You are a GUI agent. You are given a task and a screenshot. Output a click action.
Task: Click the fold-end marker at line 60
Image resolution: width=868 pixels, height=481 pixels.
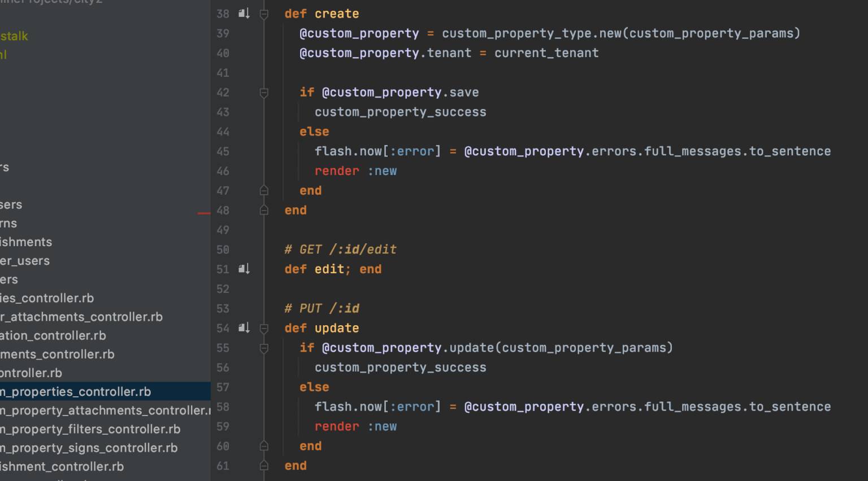263,445
